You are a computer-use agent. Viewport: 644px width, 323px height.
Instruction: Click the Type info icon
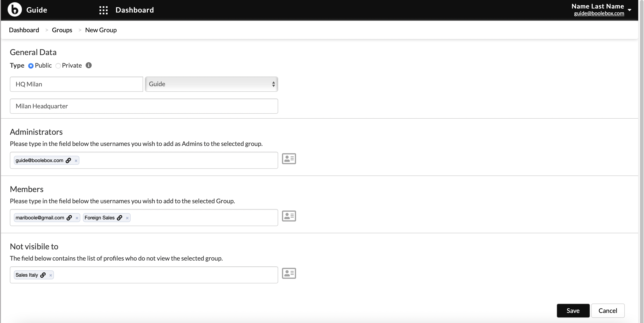tap(89, 65)
